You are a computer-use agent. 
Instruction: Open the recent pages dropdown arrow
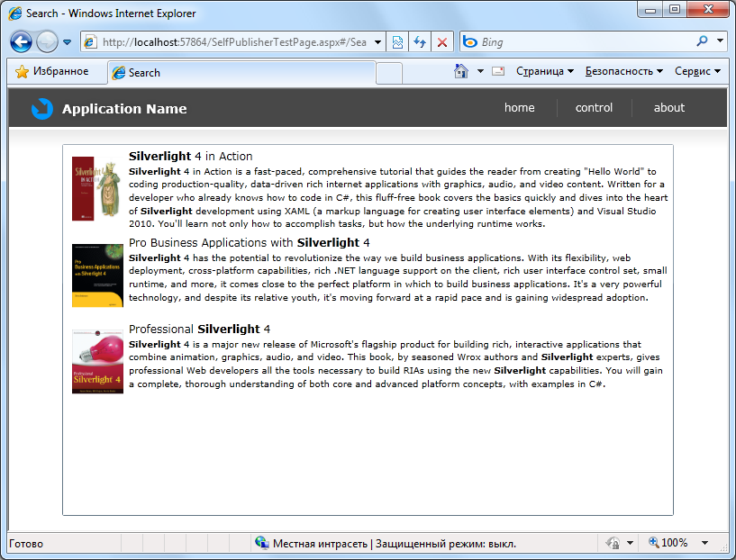67,42
